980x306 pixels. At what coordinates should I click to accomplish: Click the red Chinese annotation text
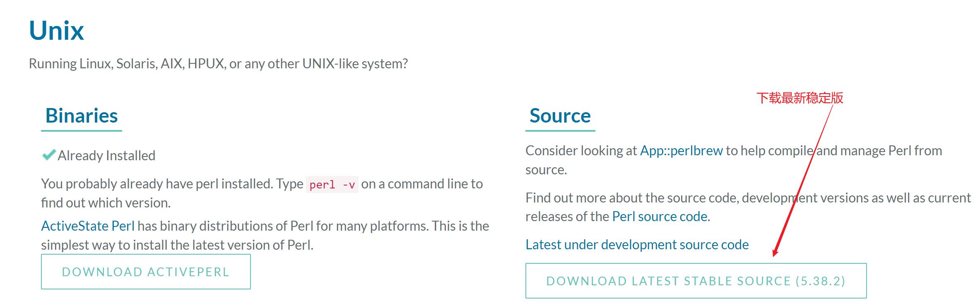tap(799, 98)
